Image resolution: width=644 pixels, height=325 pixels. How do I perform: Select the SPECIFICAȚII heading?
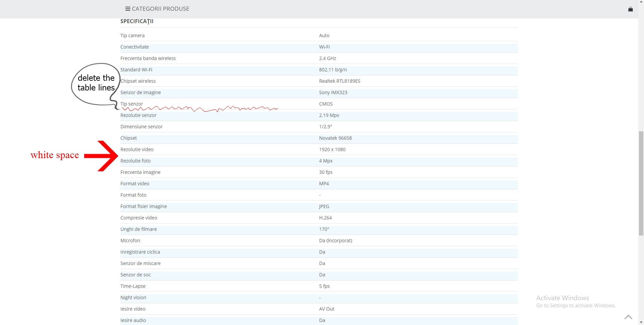pos(137,21)
